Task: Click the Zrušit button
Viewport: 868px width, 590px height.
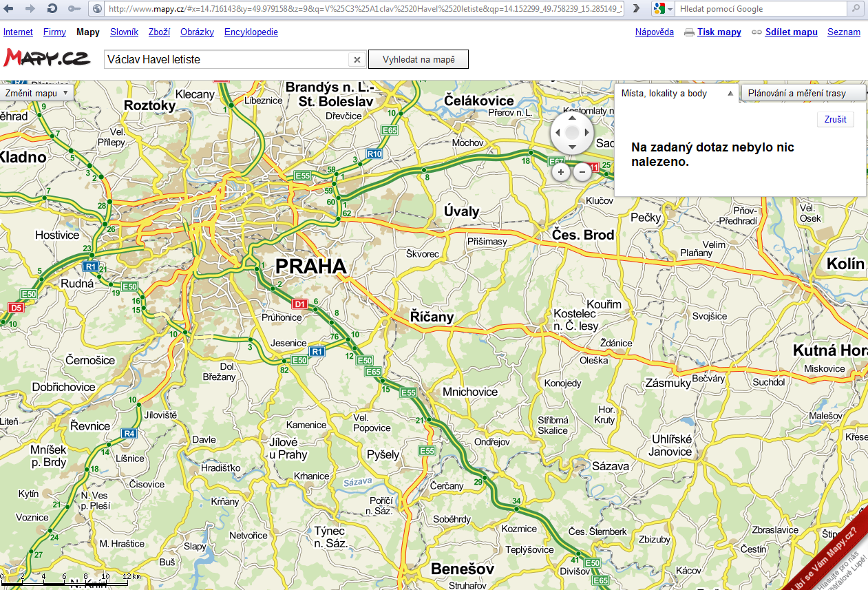Action: click(836, 119)
